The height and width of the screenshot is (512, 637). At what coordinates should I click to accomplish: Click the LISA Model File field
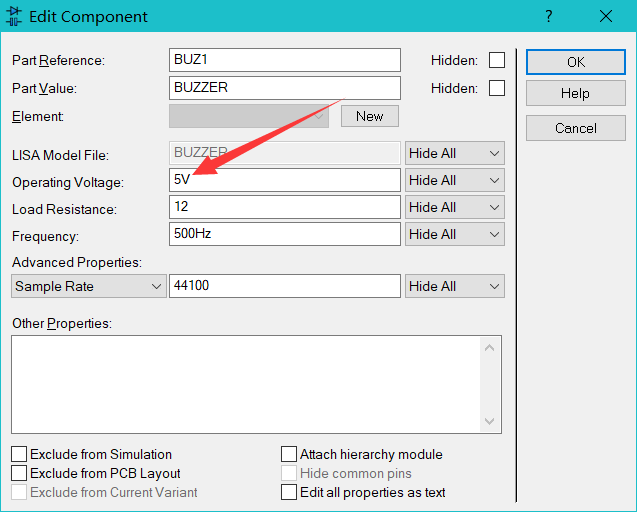coord(285,153)
